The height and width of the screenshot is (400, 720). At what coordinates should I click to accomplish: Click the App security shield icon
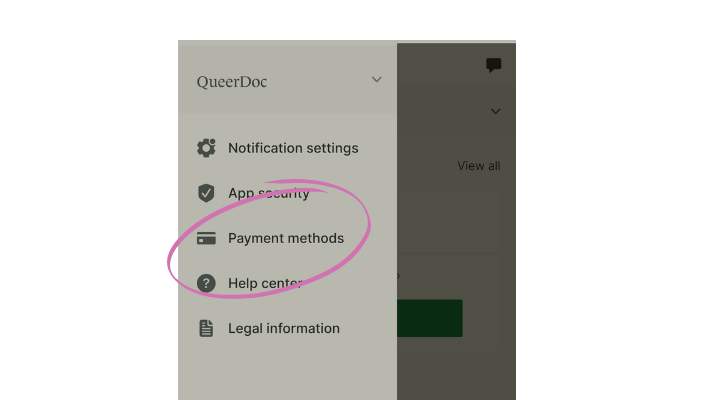pyautogui.click(x=206, y=193)
